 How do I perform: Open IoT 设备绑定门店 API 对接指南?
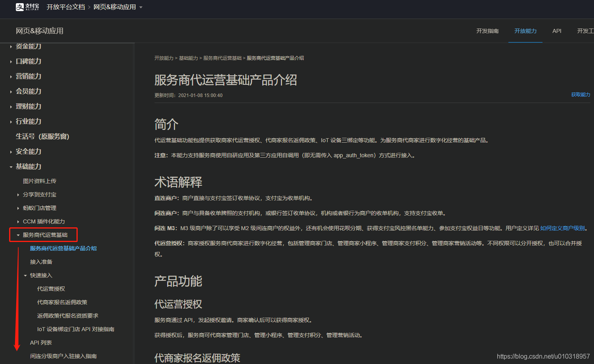[76, 329]
